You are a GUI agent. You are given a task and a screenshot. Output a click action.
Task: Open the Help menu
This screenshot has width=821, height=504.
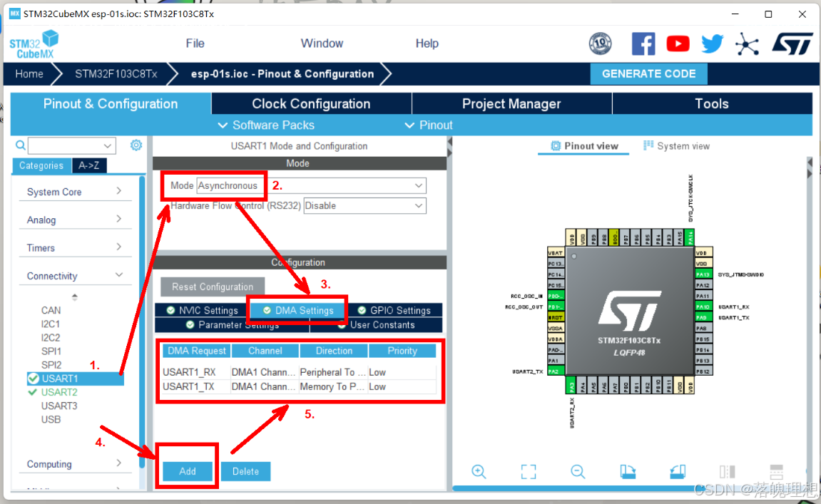click(427, 43)
